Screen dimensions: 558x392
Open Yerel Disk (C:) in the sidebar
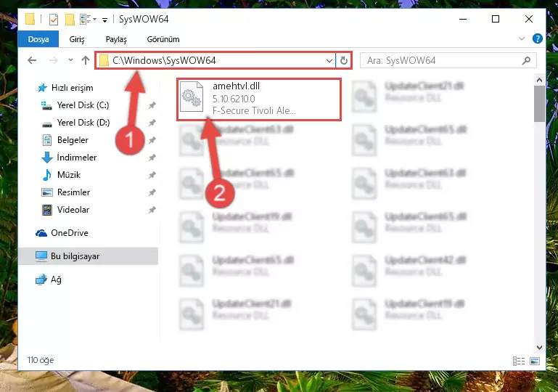coord(83,105)
